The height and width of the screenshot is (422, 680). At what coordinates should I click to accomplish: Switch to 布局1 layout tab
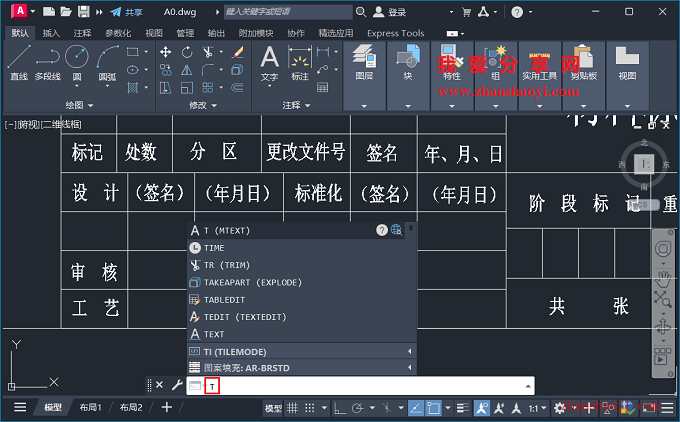click(x=90, y=407)
